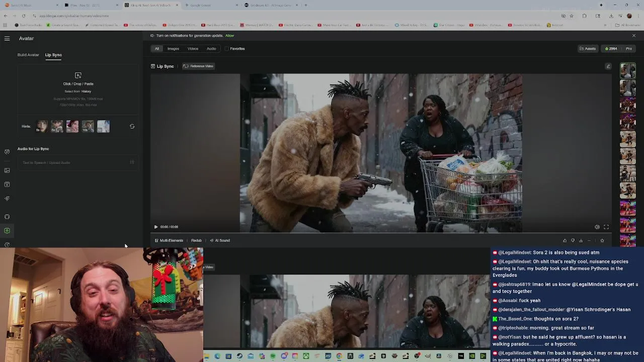Viewport: 644px width, 362px height.
Task: Open Microsoft Edge in the Windows taskbar
Action: pos(217,356)
